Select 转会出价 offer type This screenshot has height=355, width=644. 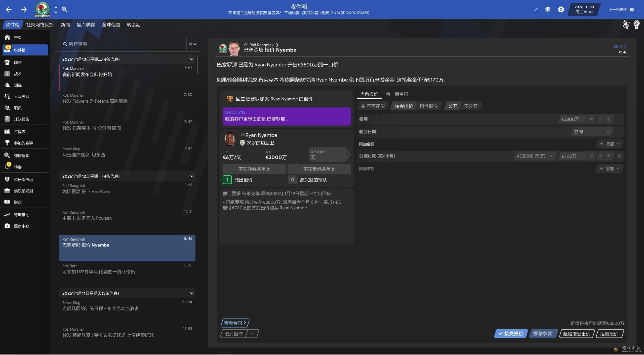click(x=404, y=106)
